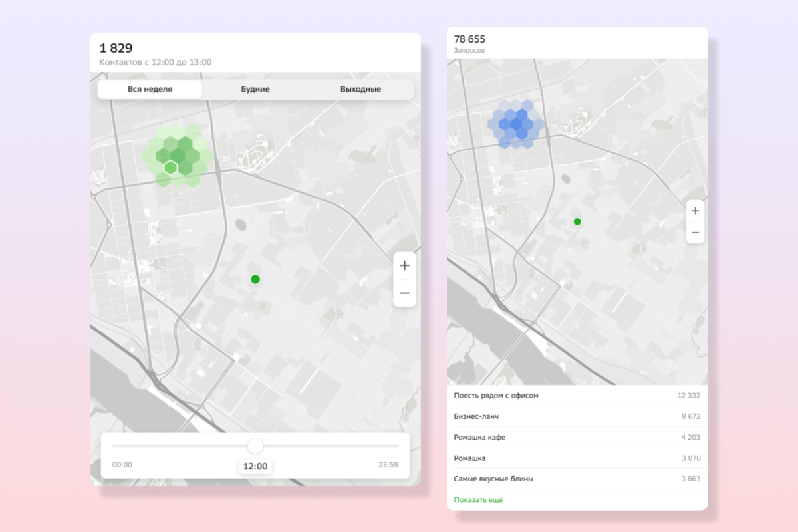This screenshot has width=798, height=532.
Task: Switch to the 'Выходные' tab
Action: point(360,89)
